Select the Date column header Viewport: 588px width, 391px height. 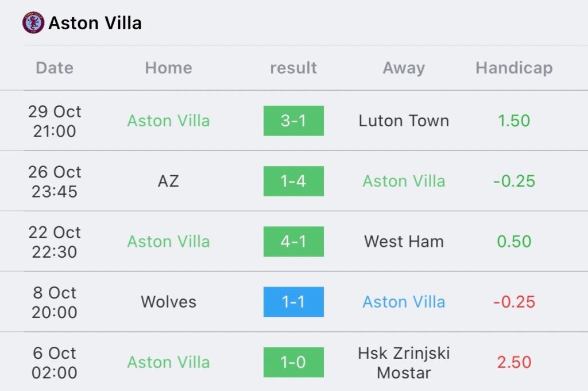[x=55, y=68]
